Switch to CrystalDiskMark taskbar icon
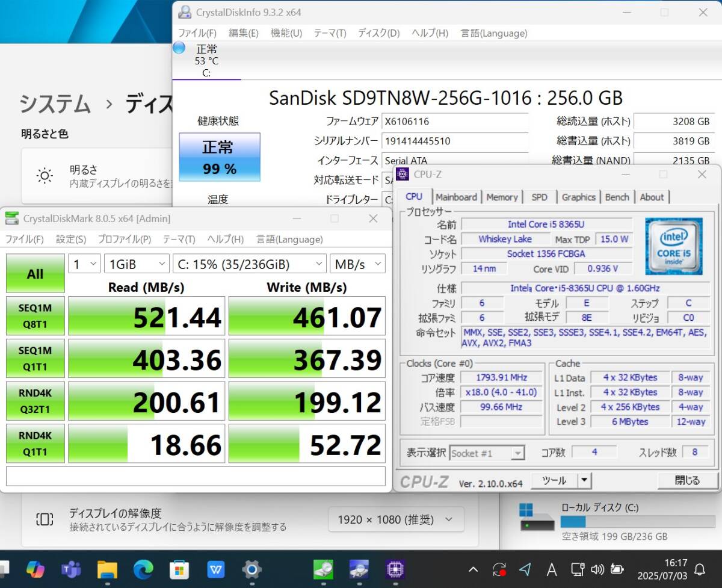 [324, 568]
